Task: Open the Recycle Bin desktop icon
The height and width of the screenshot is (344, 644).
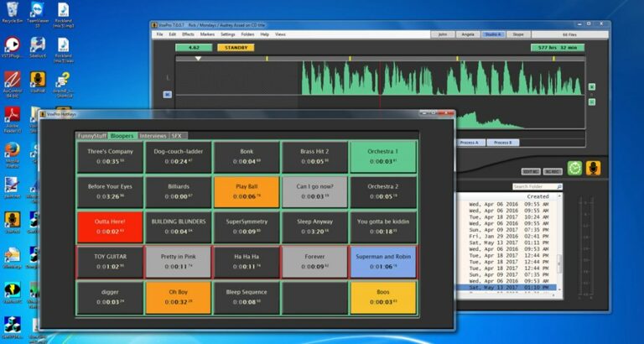Action: [13, 12]
